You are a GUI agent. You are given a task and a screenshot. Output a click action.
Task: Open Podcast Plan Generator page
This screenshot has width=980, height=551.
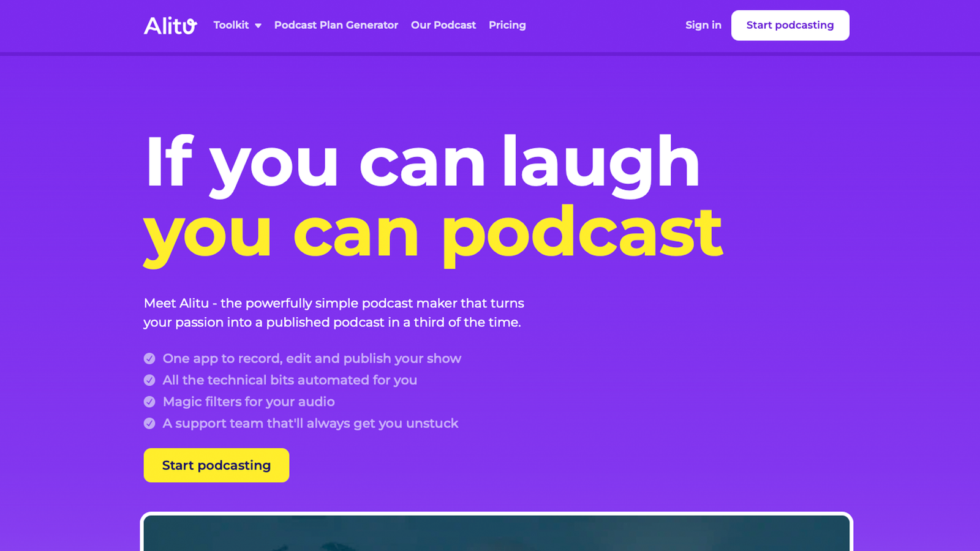(336, 25)
